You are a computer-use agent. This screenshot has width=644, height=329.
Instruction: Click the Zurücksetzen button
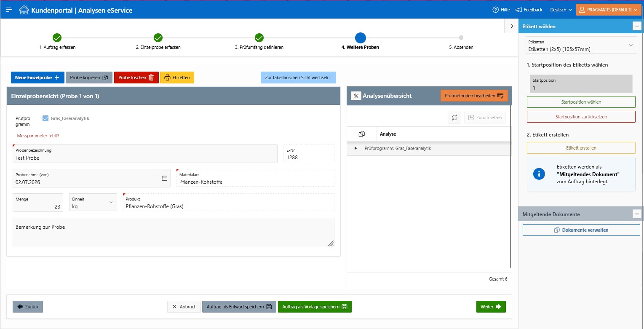(x=485, y=118)
